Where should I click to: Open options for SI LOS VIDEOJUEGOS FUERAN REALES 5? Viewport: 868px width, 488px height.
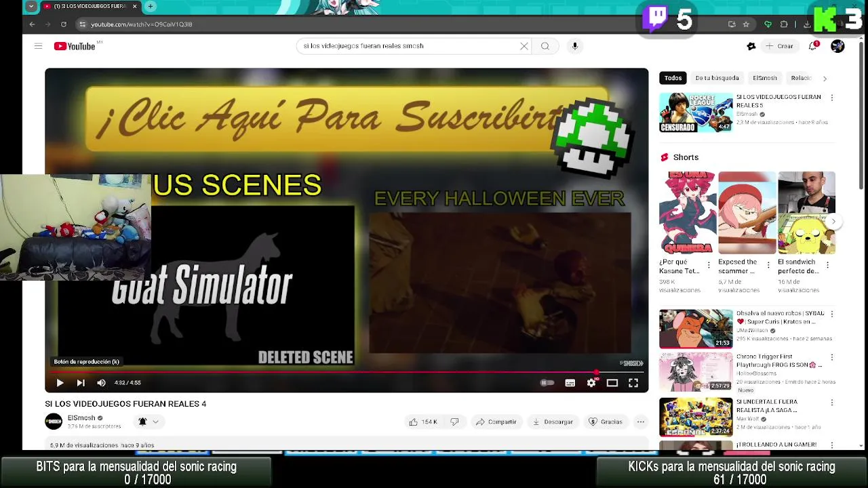point(832,98)
